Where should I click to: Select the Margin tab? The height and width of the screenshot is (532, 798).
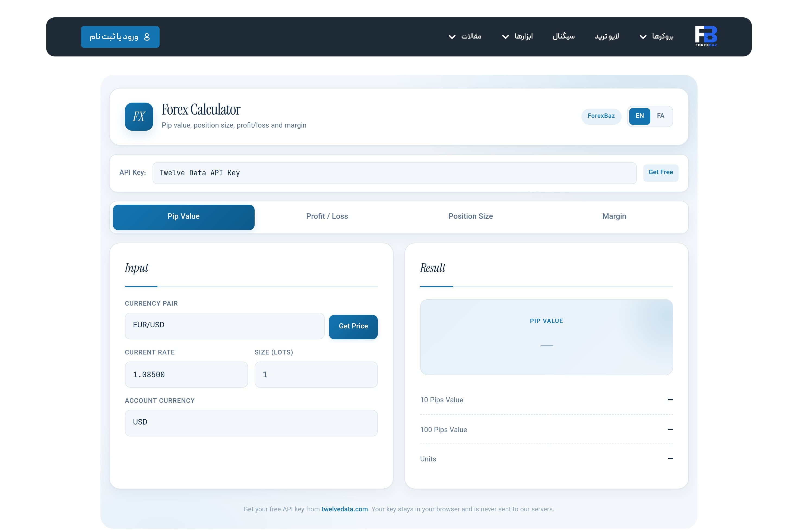pos(614,217)
